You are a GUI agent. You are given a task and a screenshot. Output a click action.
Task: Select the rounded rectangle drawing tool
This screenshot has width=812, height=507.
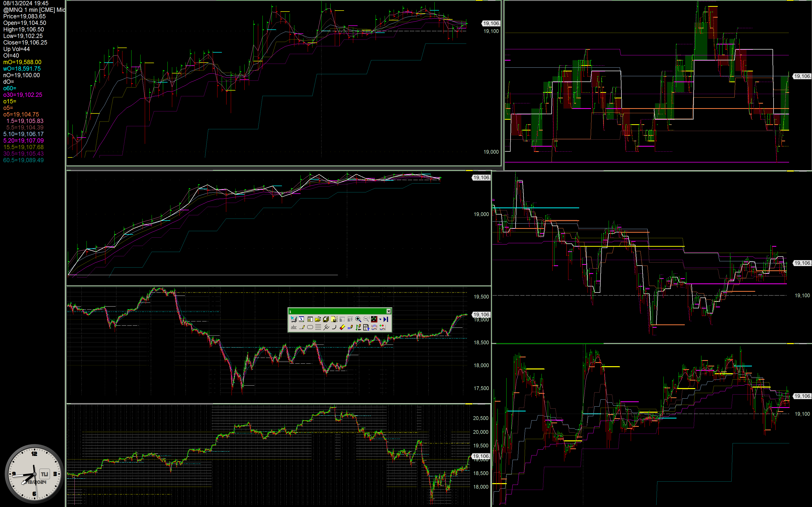pyautogui.click(x=310, y=327)
